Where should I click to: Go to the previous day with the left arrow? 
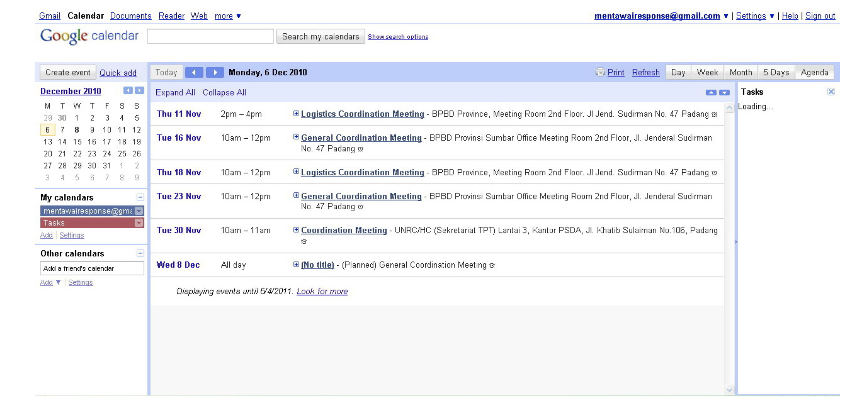point(194,72)
